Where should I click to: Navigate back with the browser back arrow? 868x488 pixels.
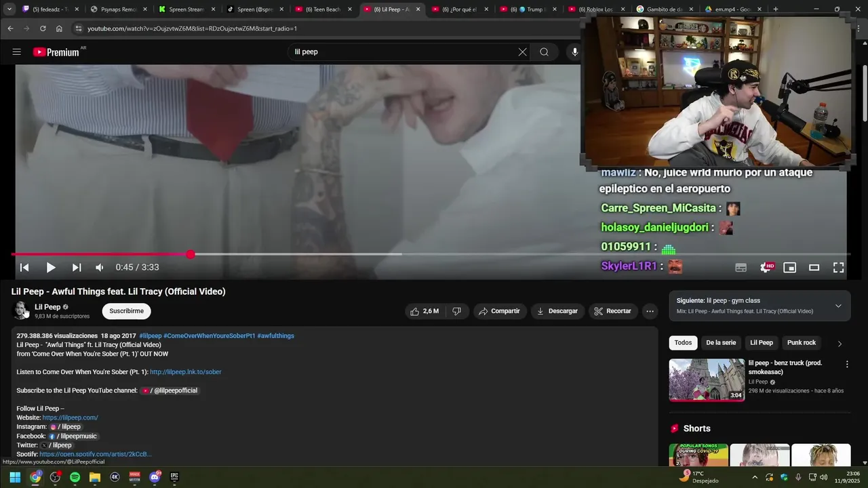10,28
